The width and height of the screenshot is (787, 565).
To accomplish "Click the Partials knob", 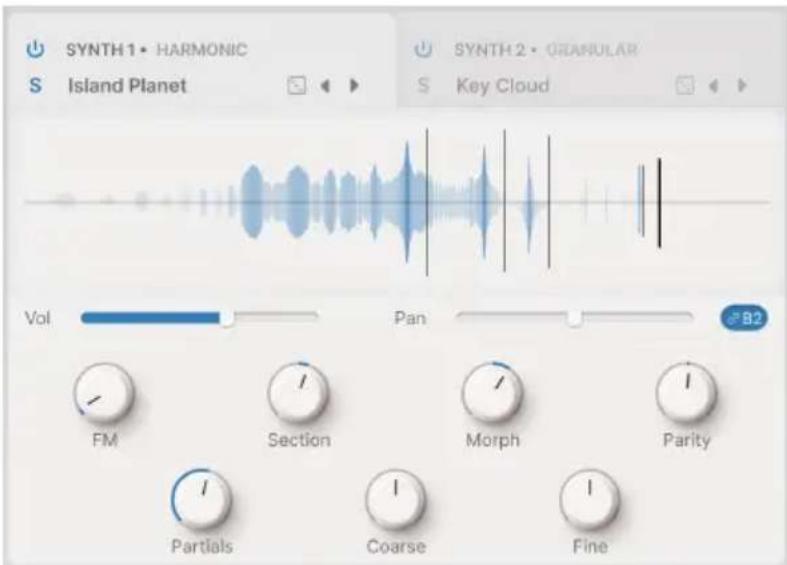I will point(201,499).
